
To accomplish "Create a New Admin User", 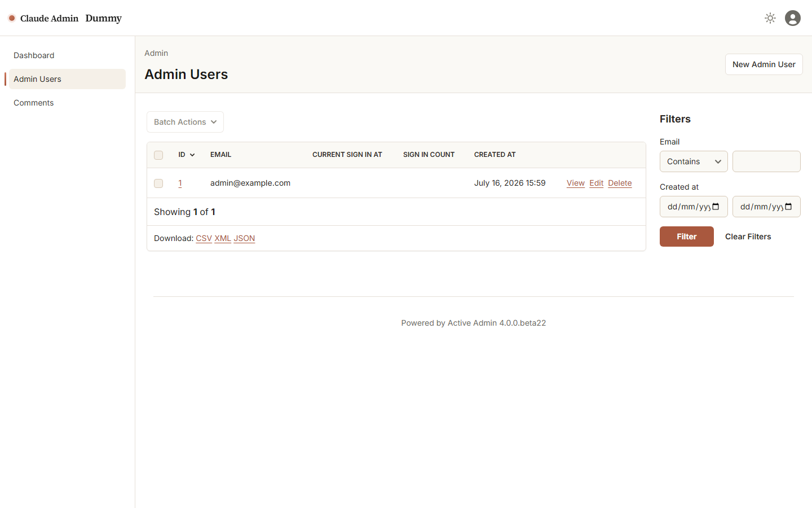I will pyautogui.click(x=764, y=64).
